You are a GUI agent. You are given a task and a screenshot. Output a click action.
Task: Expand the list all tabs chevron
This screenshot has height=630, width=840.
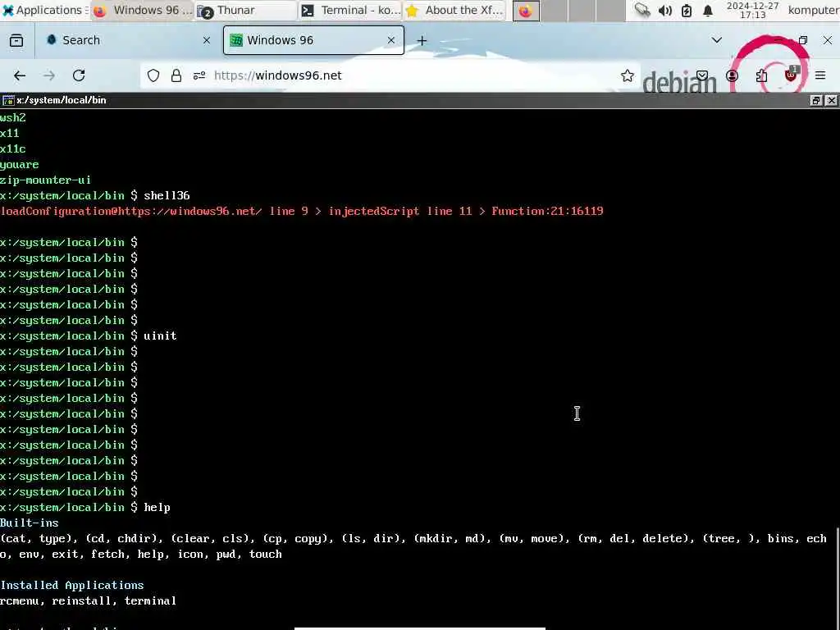click(717, 40)
